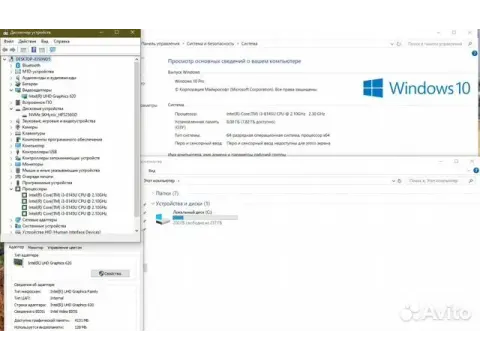The width and height of the screenshot is (480, 360).
Task: Click the Контроллеры USB category icon
Action: click(18, 152)
